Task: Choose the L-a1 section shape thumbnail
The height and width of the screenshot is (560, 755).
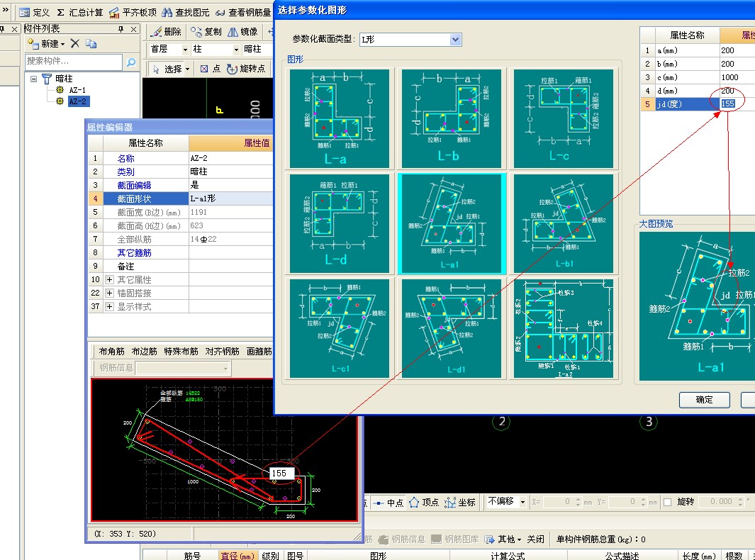Action: (x=451, y=223)
